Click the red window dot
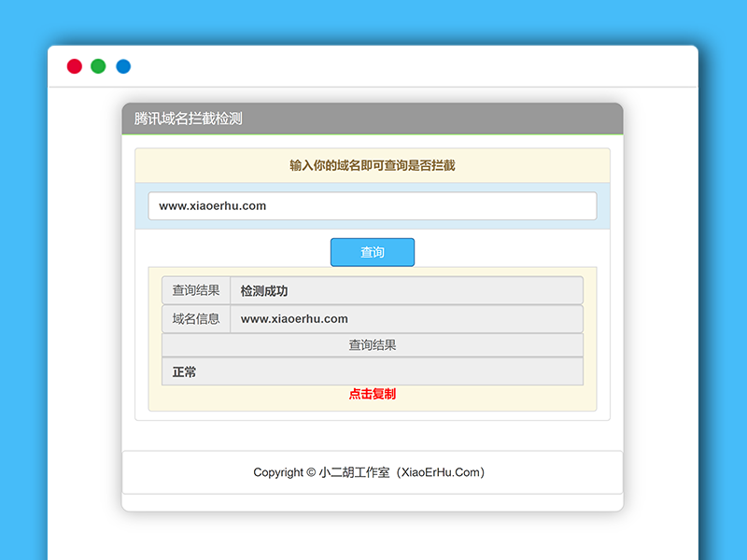Viewport: 747px width, 560px height. pos(75,66)
